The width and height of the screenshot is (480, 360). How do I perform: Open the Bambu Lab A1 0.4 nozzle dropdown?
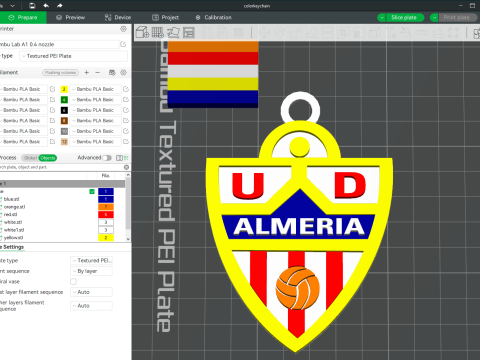coord(59,44)
